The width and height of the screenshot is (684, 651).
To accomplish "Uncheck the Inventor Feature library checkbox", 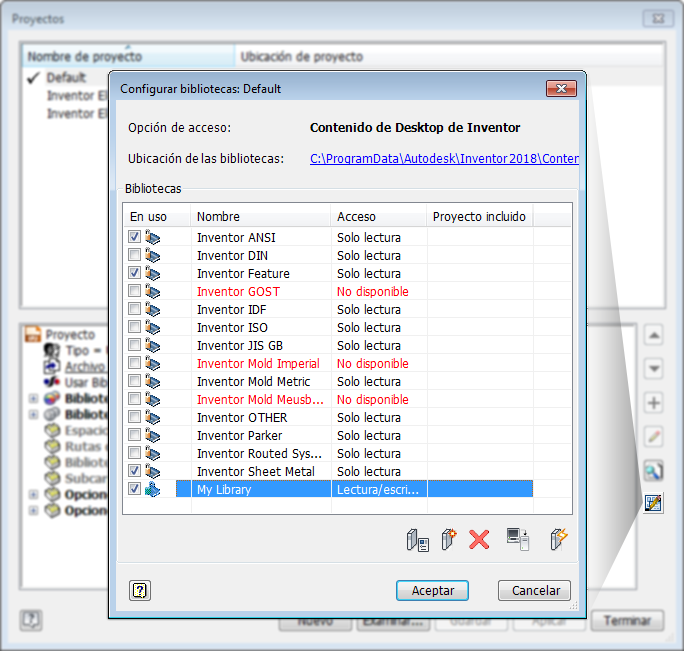I will (134, 273).
